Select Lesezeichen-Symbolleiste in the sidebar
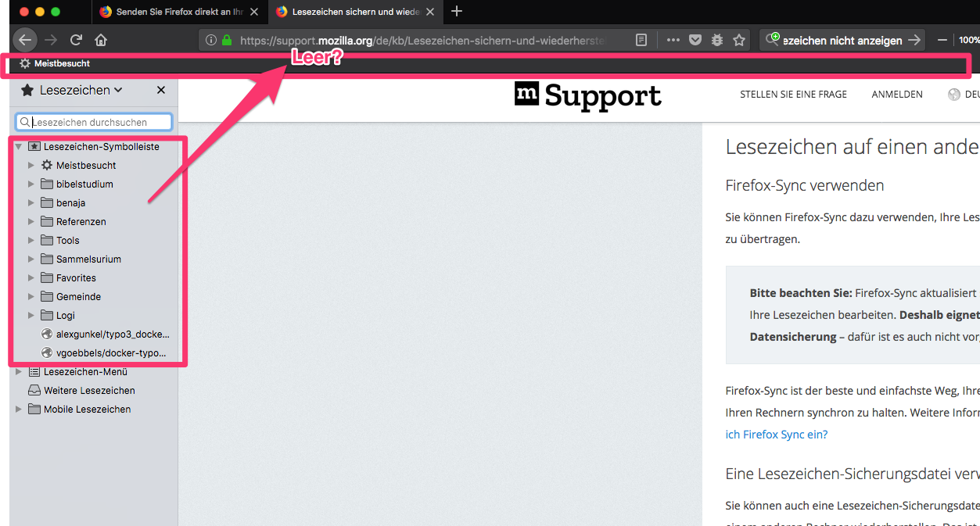Viewport: 980px width, 526px height. 102,146
